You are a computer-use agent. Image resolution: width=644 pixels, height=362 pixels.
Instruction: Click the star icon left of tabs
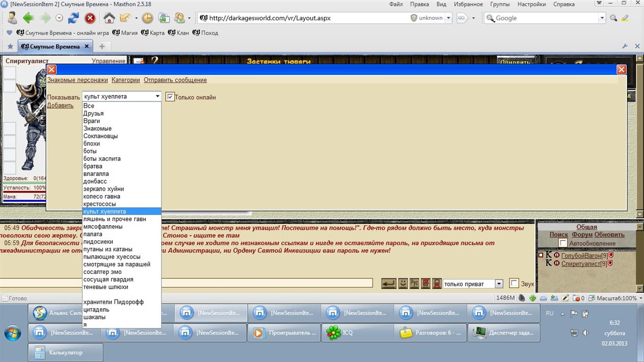pos(10,46)
